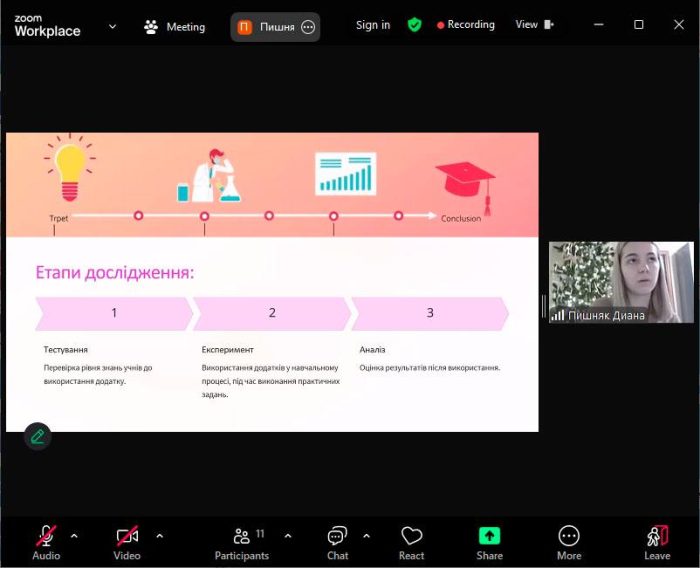Select Пишняк Диана's video thumbnail

[620, 281]
